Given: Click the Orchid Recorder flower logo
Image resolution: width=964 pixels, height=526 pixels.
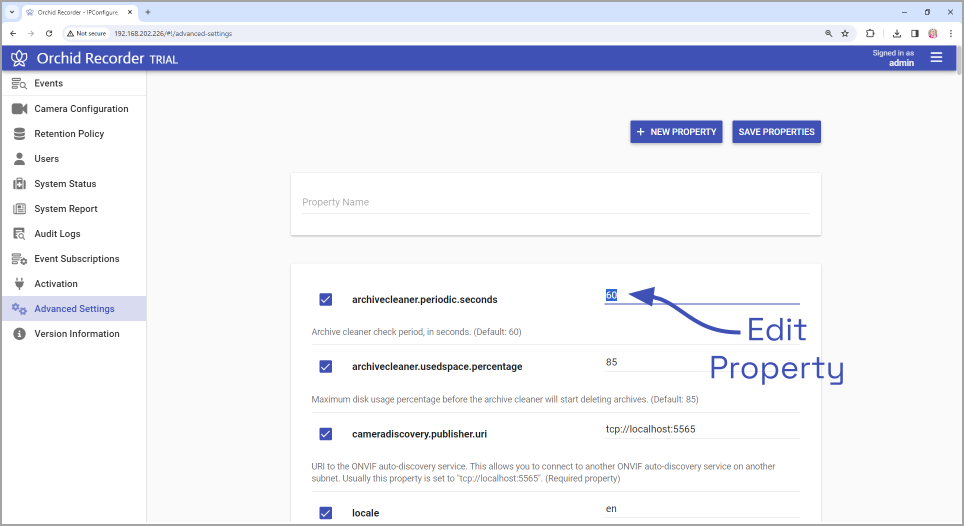Looking at the screenshot, I should click(x=19, y=58).
